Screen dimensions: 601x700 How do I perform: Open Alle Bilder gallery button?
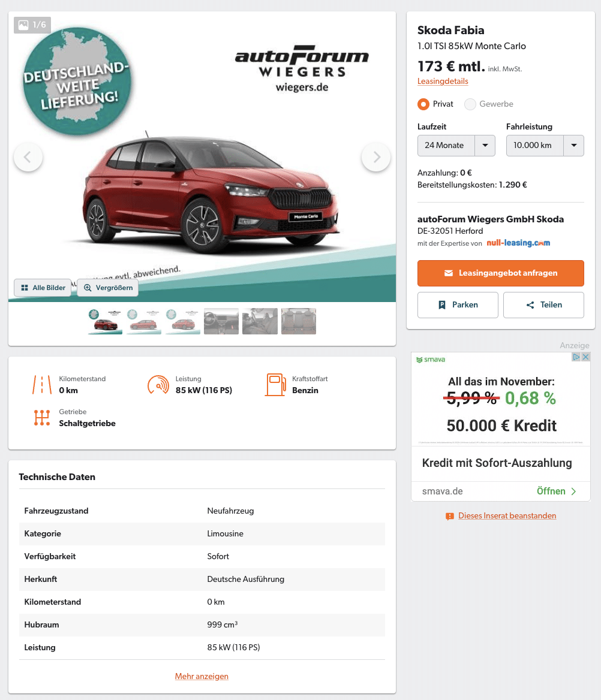pyautogui.click(x=43, y=288)
